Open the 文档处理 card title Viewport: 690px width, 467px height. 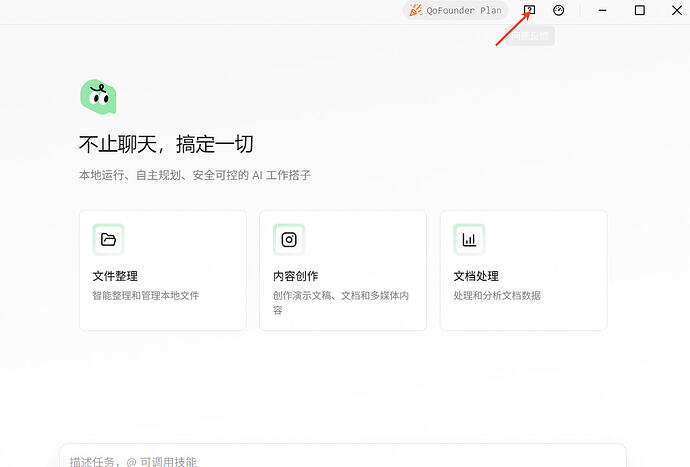tap(476, 276)
